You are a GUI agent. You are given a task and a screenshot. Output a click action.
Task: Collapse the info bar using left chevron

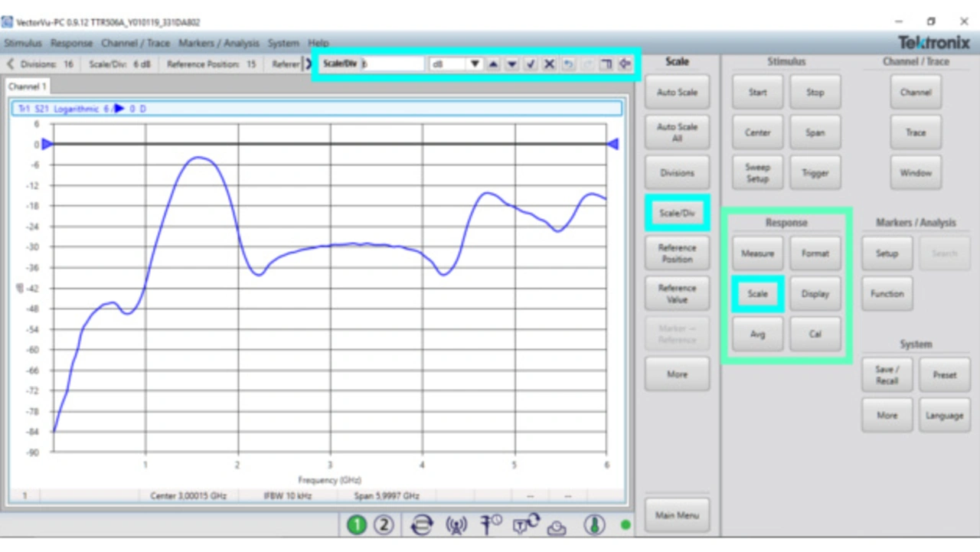click(x=11, y=64)
